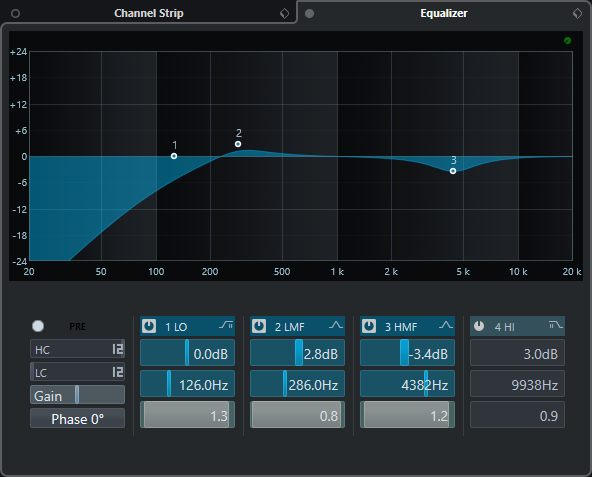This screenshot has width=592, height=477.
Task: Open the Channel Strip preset diamond icon
Action: [x=284, y=14]
